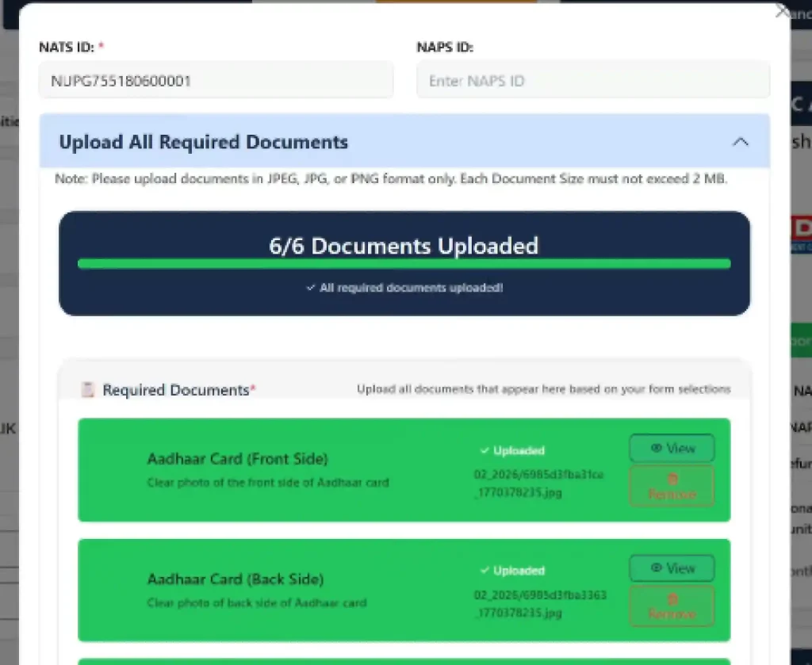This screenshot has width=812, height=665.
Task: Click the document icon beside Required Documents heading
Action: (90, 390)
